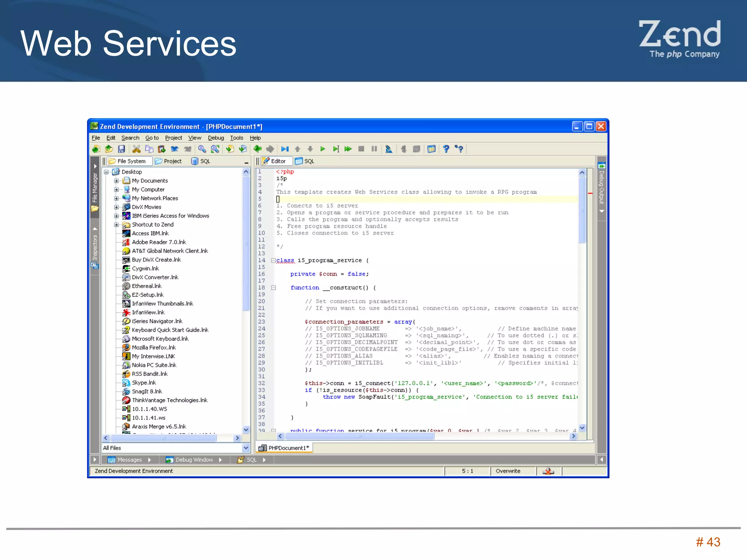Minimize the file panel with dash button
Viewport: 747px width, 560px height.
(246, 162)
